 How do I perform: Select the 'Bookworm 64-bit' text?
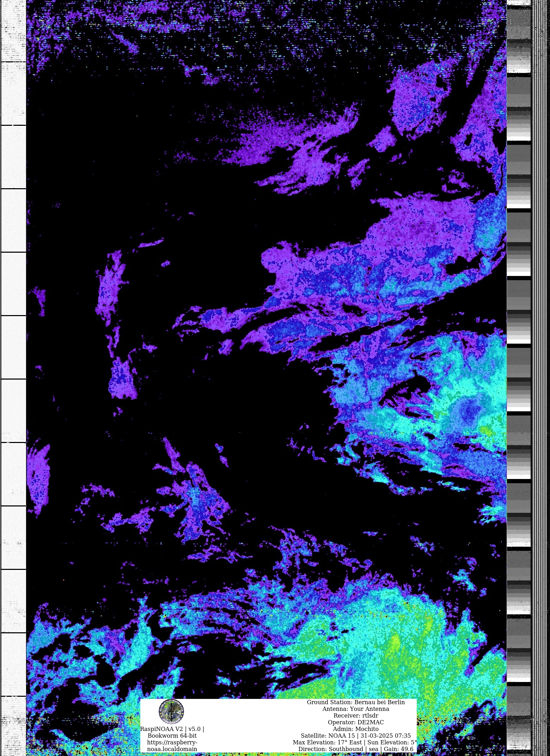(x=172, y=736)
